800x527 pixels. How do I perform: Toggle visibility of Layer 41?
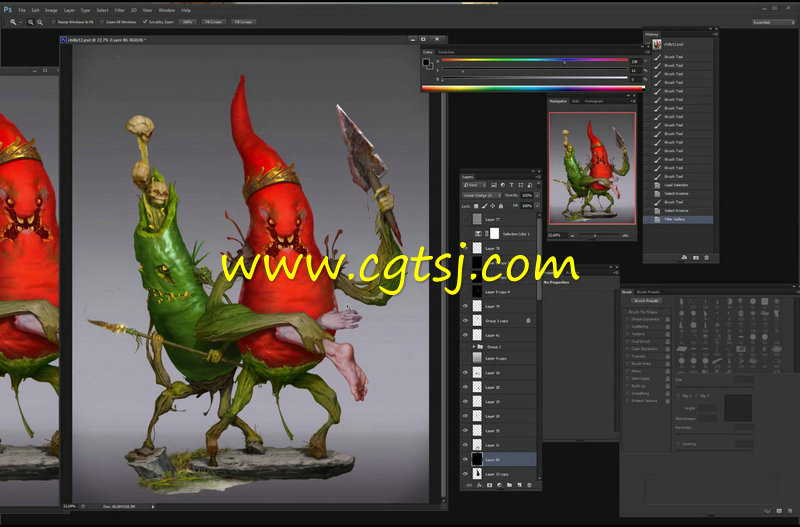click(465, 335)
